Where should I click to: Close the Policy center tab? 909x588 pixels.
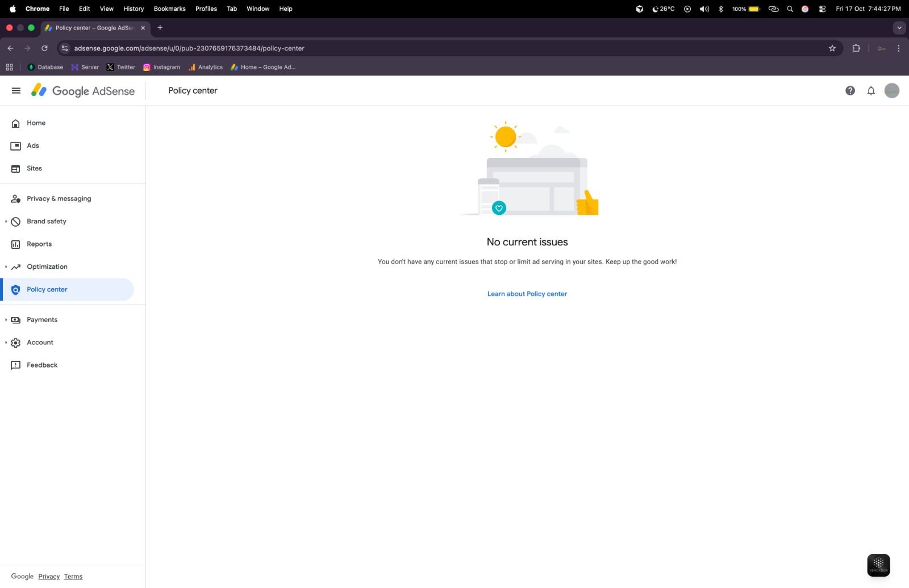click(x=143, y=28)
